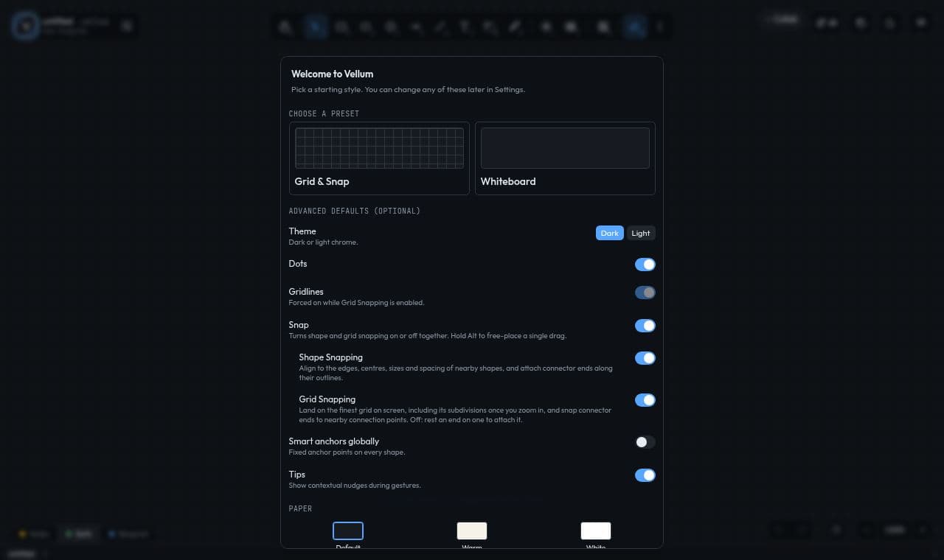The height and width of the screenshot is (560, 944).
Task: Switch theme to Light
Action: point(641,234)
